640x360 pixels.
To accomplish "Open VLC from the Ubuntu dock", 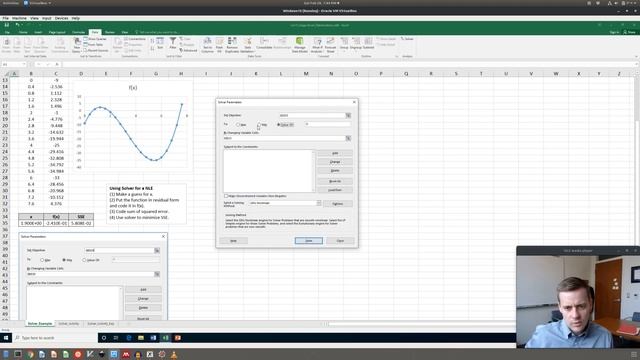I will (x=173, y=354).
